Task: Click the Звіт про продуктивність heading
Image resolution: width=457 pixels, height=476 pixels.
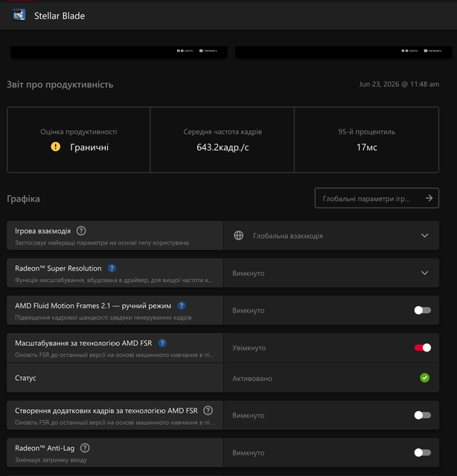Action: coord(60,84)
